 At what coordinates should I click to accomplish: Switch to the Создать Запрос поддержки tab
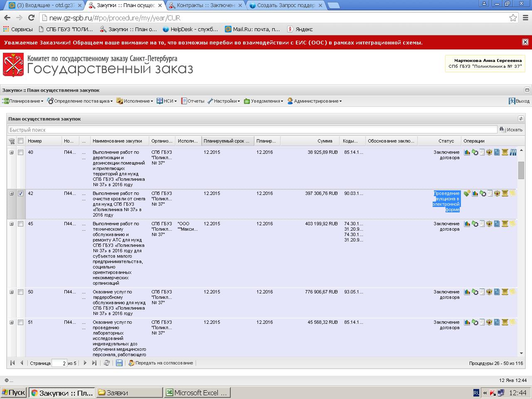pyautogui.click(x=286, y=5)
